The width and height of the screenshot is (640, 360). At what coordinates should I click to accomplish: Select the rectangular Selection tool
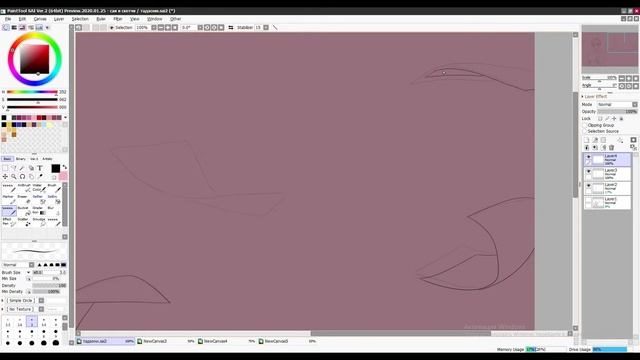5,168
